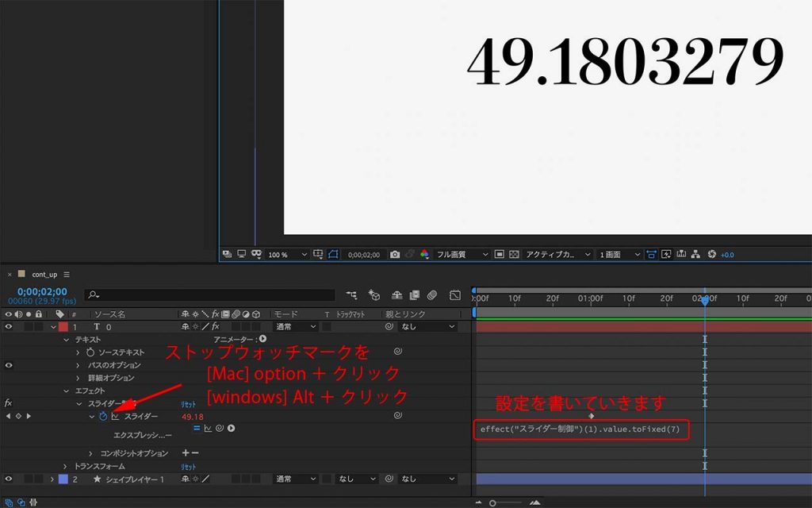Take a snapshot with the camera icon
812x508 pixels.
(x=395, y=255)
